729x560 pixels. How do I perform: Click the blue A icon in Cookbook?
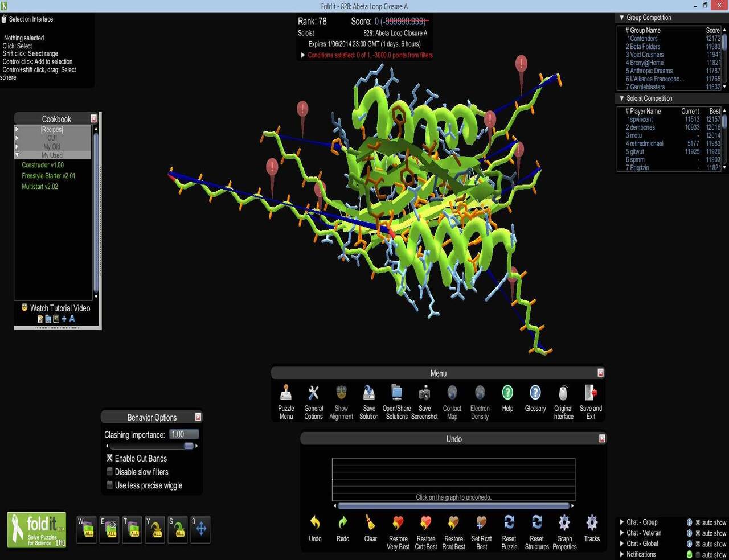click(72, 319)
